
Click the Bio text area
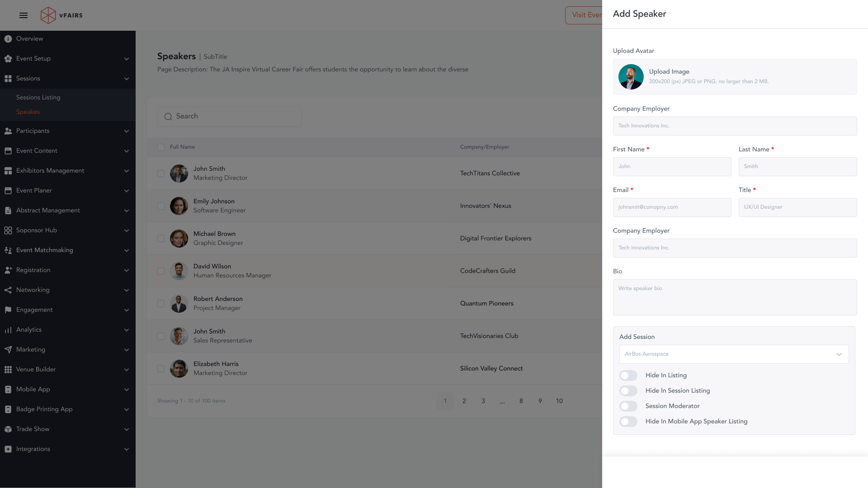click(735, 297)
